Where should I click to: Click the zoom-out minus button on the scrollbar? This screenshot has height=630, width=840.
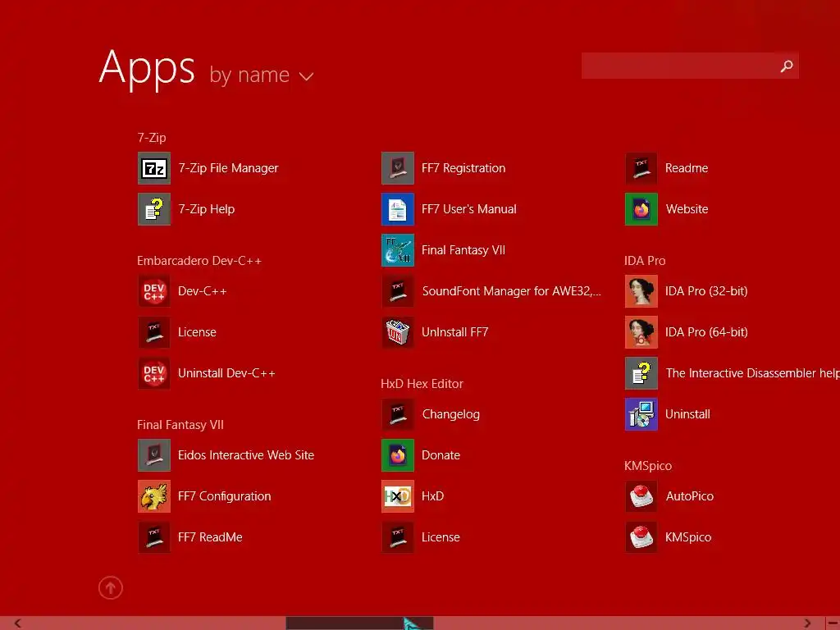point(833,623)
